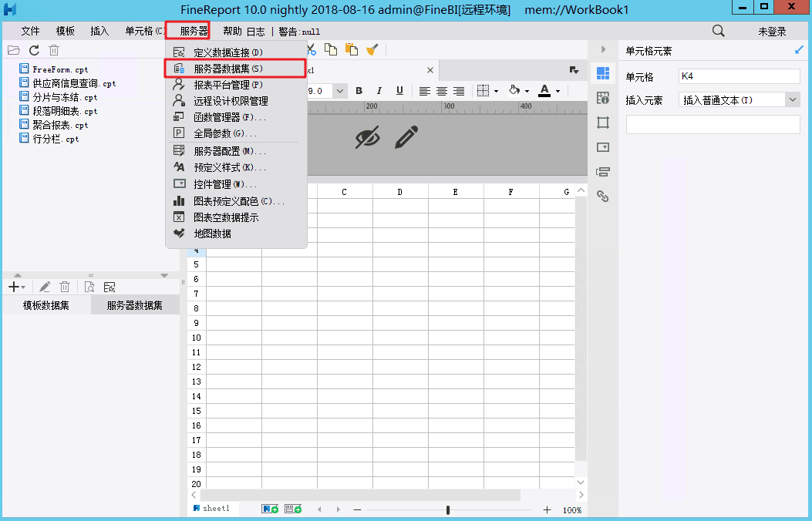Switch to 模板数据集 tab
Viewport: 812px width, 521px height.
pyautogui.click(x=46, y=305)
